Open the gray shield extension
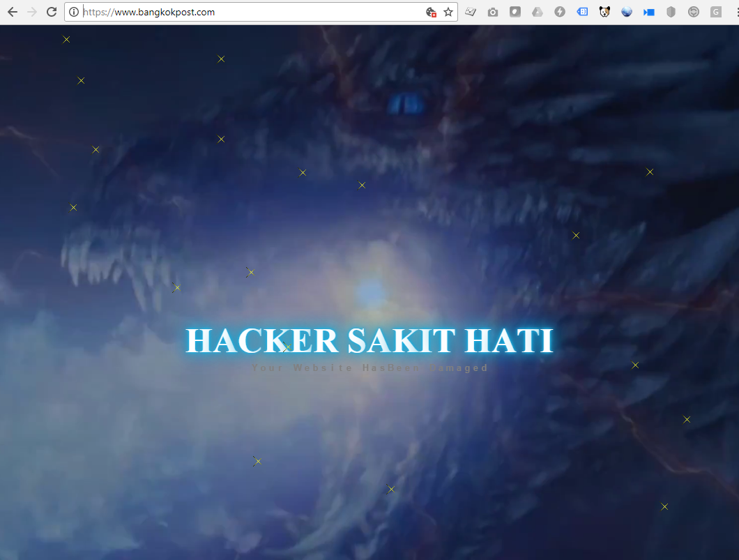This screenshot has width=739, height=560. tap(671, 12)
